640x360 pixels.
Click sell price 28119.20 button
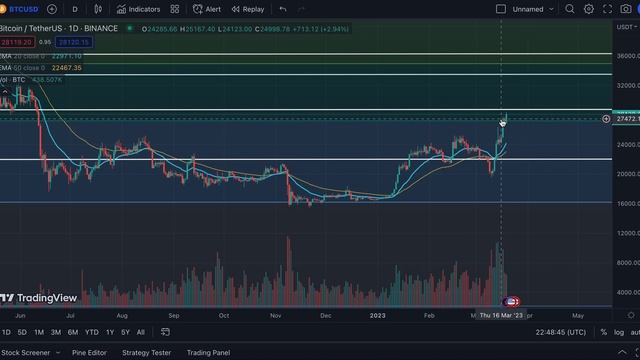tap(17, 42)
